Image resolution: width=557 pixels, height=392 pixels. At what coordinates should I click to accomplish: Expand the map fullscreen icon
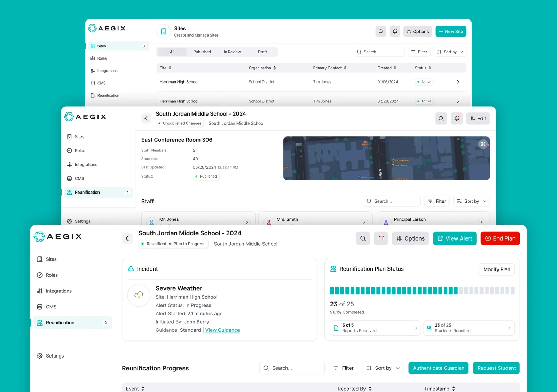[x=483, y=144]
